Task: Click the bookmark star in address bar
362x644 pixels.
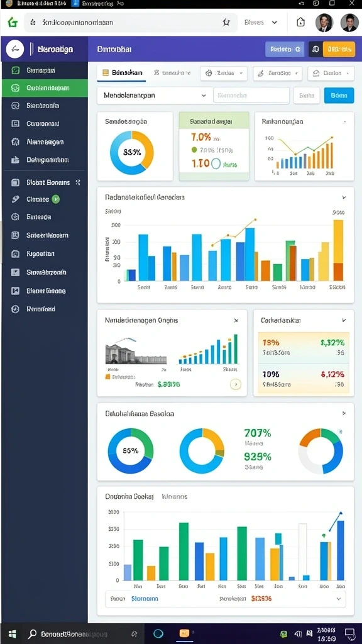Action: pos(226,23)
